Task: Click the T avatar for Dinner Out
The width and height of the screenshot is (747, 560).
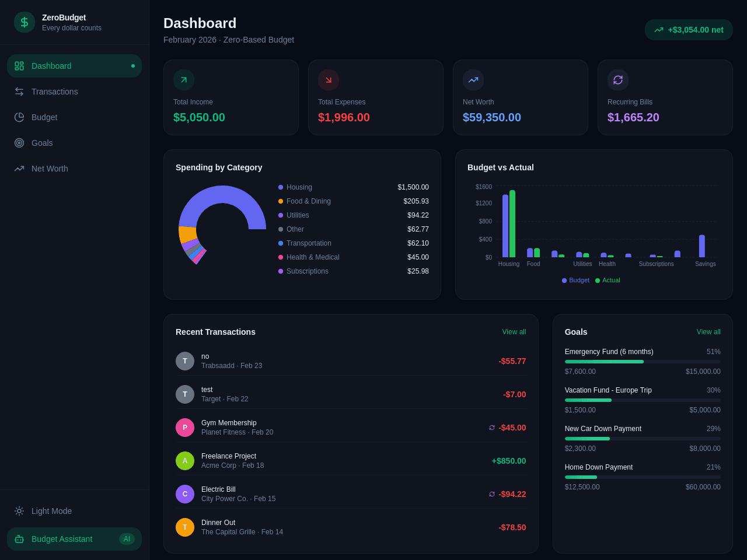Action: pos(185,527)
